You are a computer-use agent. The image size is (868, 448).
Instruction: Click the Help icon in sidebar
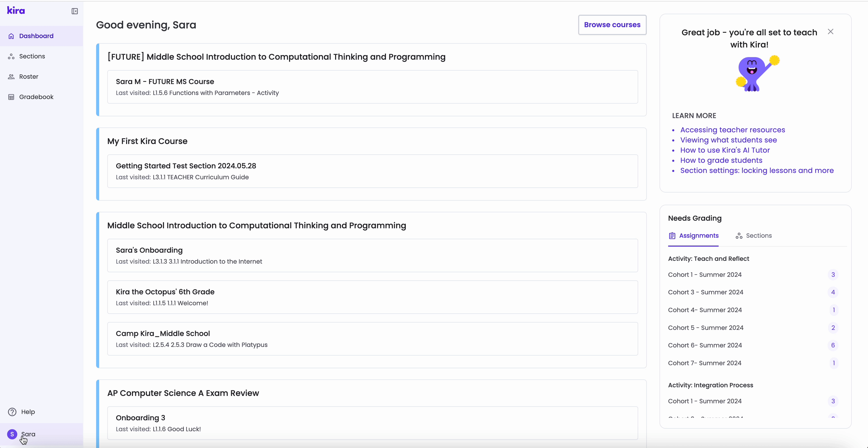pos(12,412)
